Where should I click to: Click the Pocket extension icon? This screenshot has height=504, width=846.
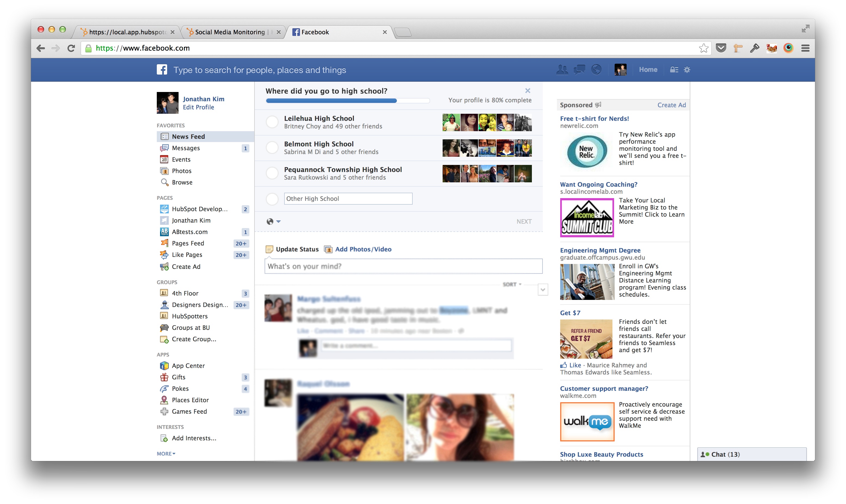[x=721, y=48]
